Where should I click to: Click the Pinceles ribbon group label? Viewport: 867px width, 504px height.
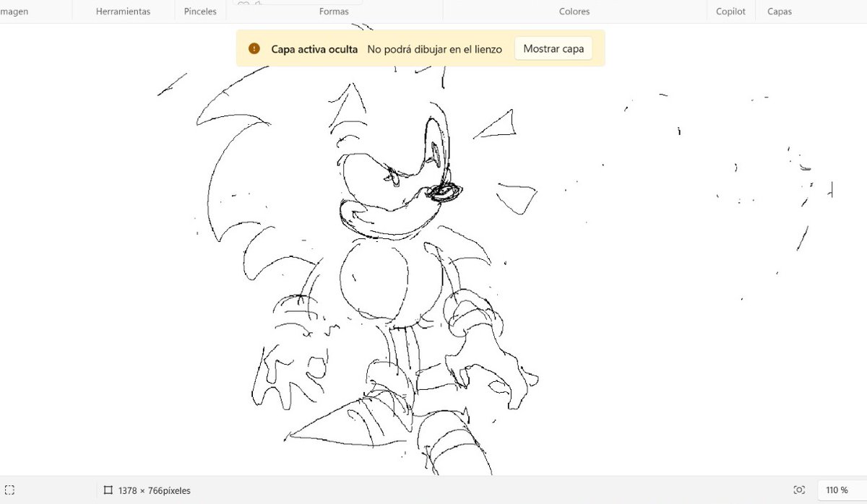tap(200, 12)
